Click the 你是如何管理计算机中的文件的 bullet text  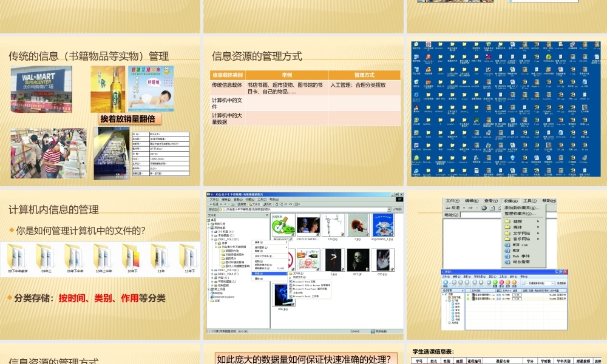pos(81,231)
